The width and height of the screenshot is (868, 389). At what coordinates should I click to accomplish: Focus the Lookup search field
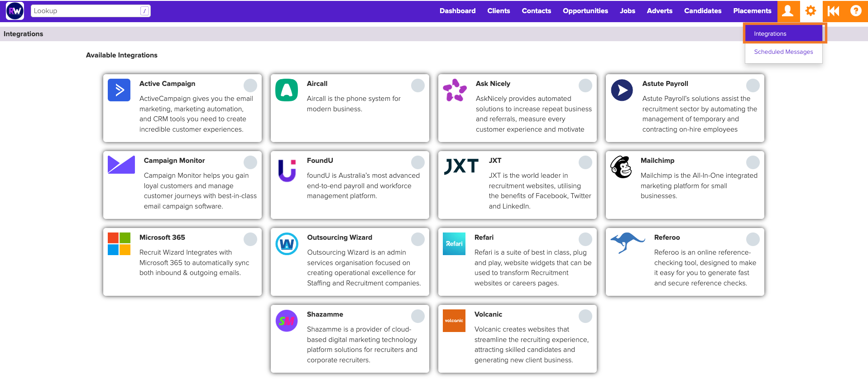coord(86,11)
